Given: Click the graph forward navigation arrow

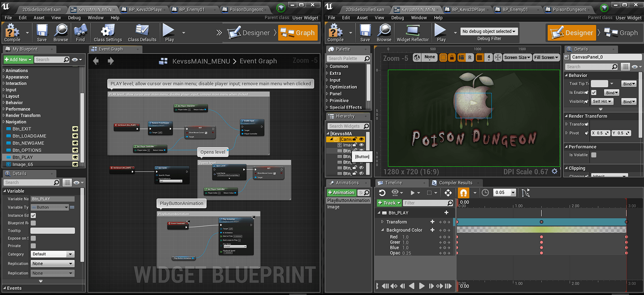Looking at the screenshot, I should [111, 61].
